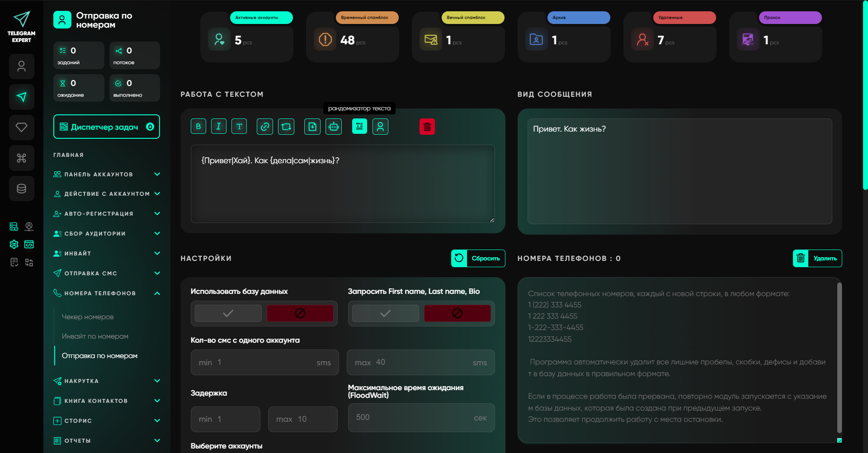Open 'Чекер номеров' submenu item

[x=88, y=317]
